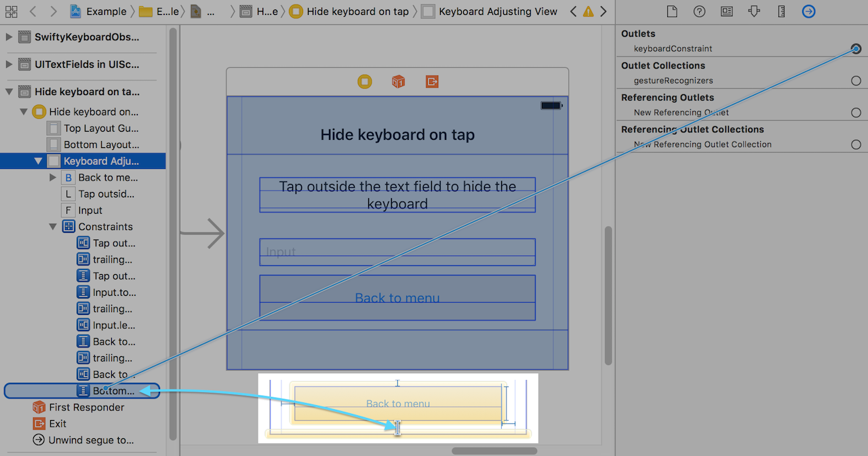Screen dimensions: 868x456
Task: Select the Constraints row in outline
Action: (x=97, y=227)
